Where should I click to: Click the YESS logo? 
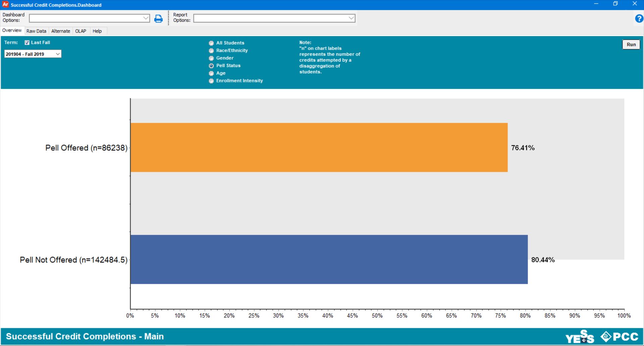(x=580, y=337)
